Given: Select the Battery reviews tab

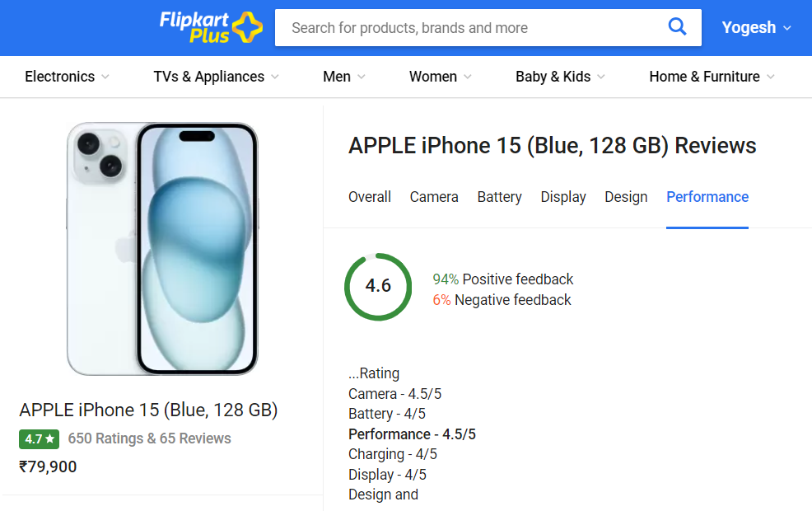Looking at the screenshot, I should tap(499, 197).
